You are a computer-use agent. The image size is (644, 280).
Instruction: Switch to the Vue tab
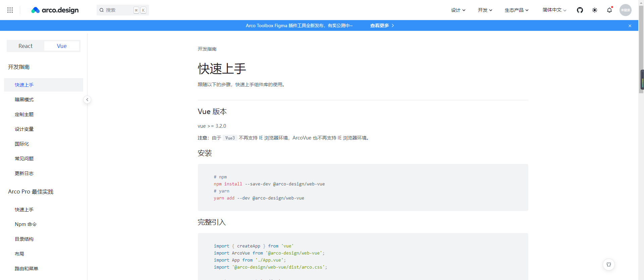62,46
